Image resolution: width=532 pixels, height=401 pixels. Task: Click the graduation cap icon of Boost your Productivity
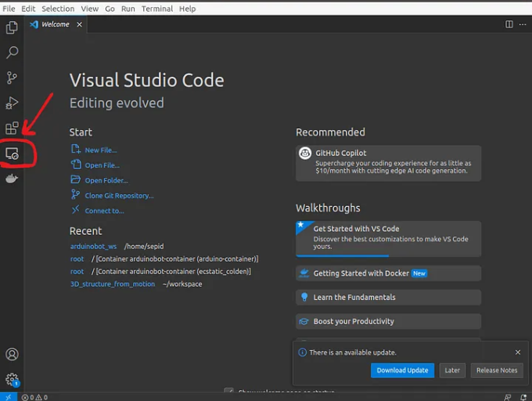[304, 321]
